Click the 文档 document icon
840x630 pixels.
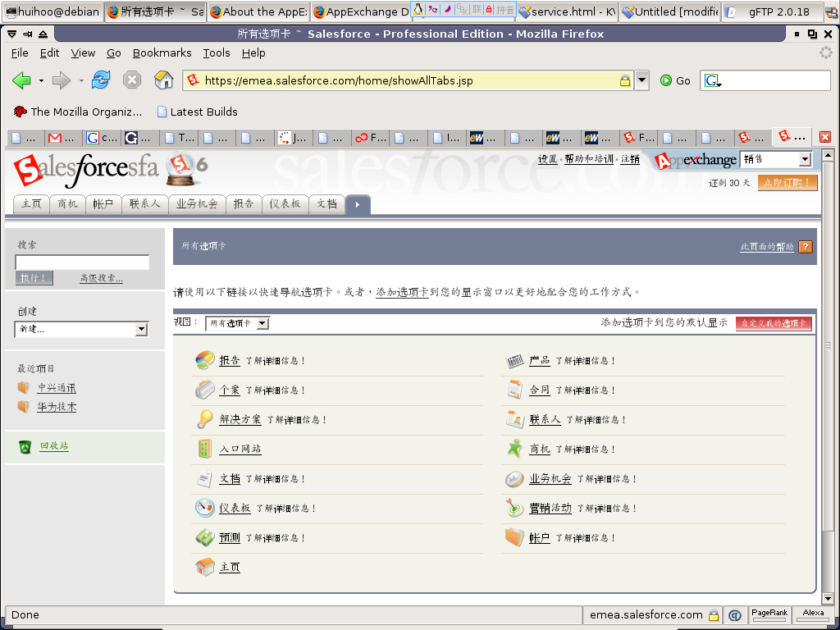(204, 478)
